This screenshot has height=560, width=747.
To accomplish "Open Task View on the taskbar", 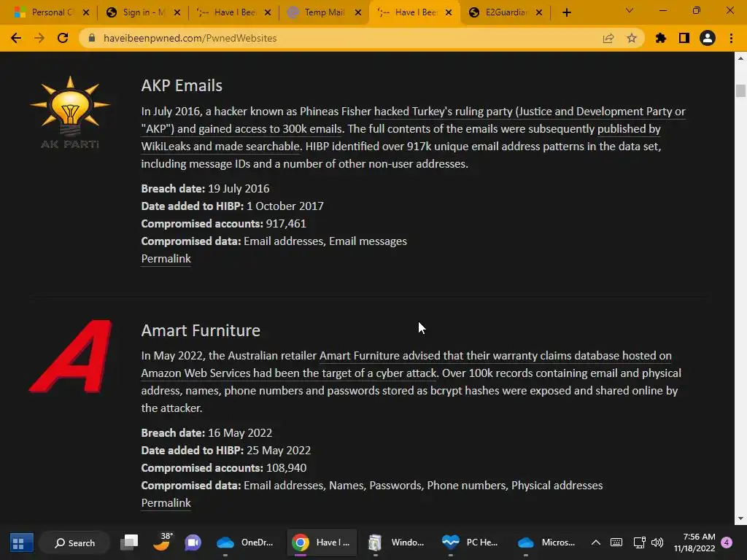I will click(x=128, y=542).
